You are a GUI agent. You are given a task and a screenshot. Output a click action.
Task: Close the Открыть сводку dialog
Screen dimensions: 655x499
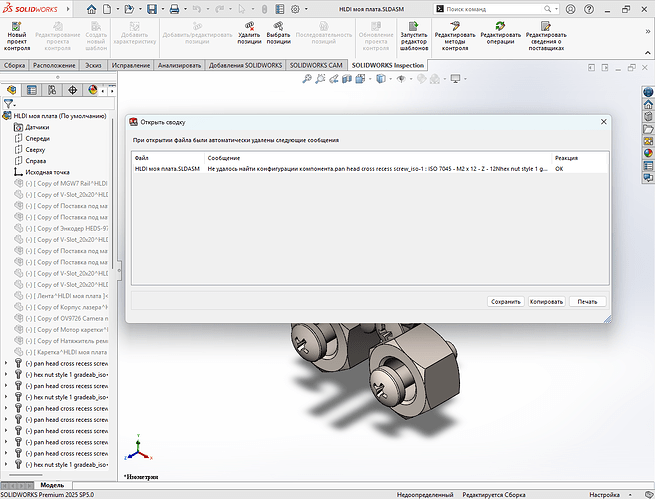604,122
